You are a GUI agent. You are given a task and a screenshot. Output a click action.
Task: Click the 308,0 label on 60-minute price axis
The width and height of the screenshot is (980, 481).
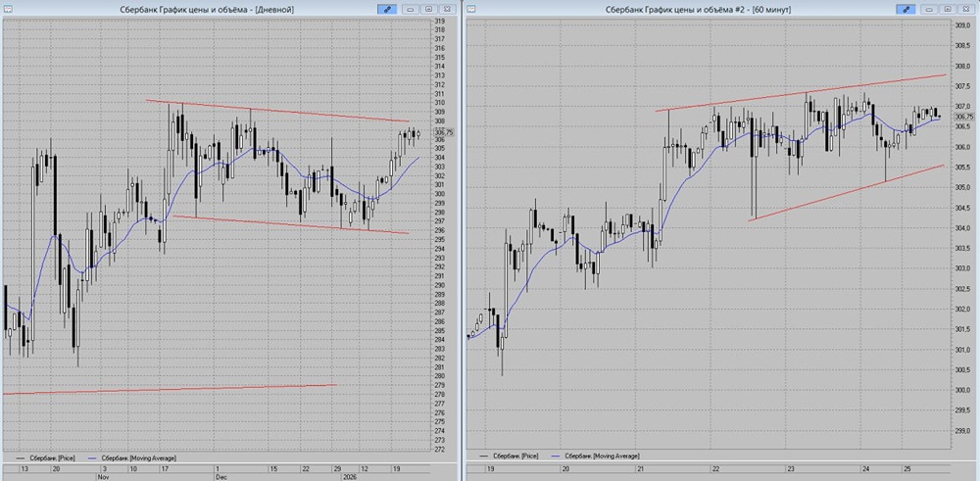click(x=961, y=67)
